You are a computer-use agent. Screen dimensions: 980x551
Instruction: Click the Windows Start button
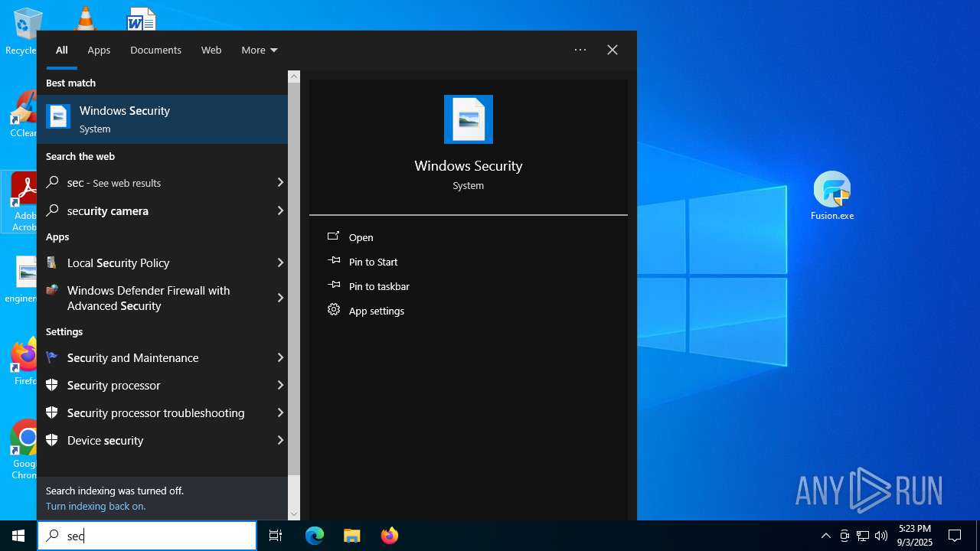point(18,536)
